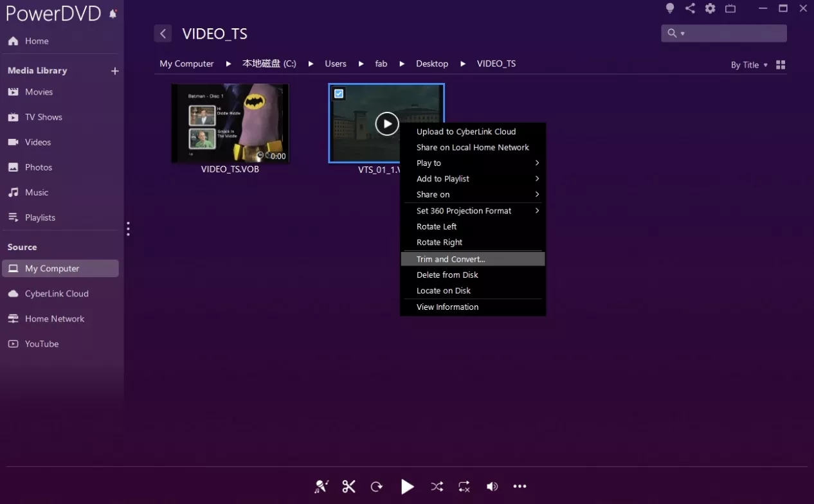Select My Computer under Source
This screenshot has height=504, width=814.
coord(60,269)
